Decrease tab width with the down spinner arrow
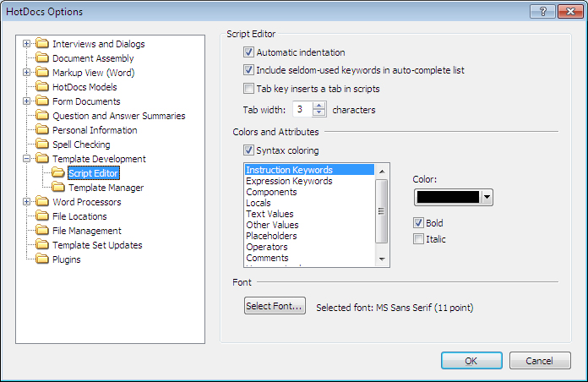 point(318,112)
